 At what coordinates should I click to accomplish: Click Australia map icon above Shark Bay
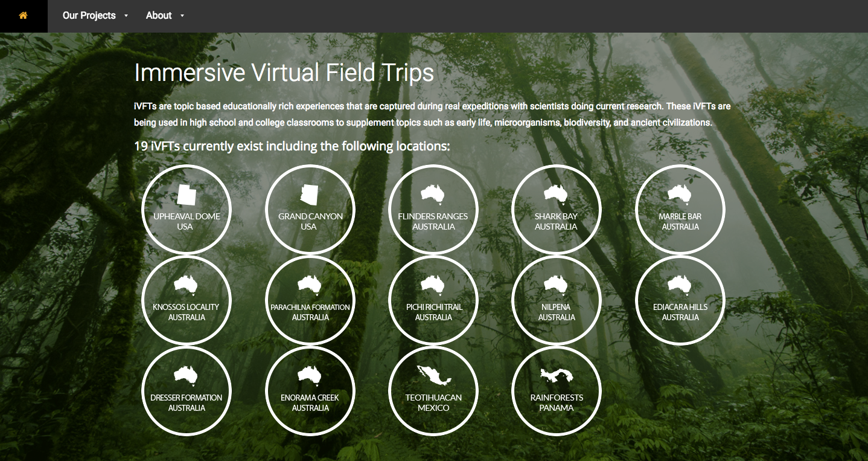pos(556,193)
